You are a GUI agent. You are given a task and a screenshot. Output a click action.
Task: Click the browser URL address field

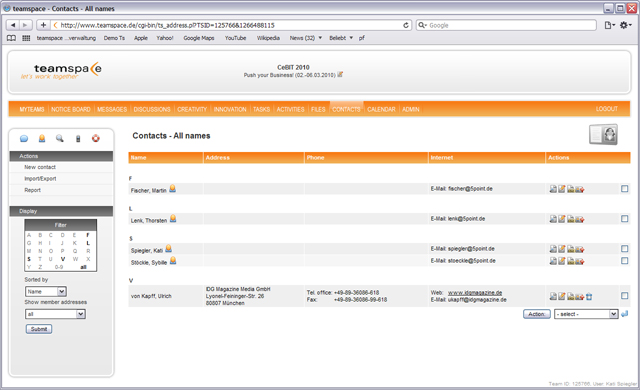[x=231, y=25]
